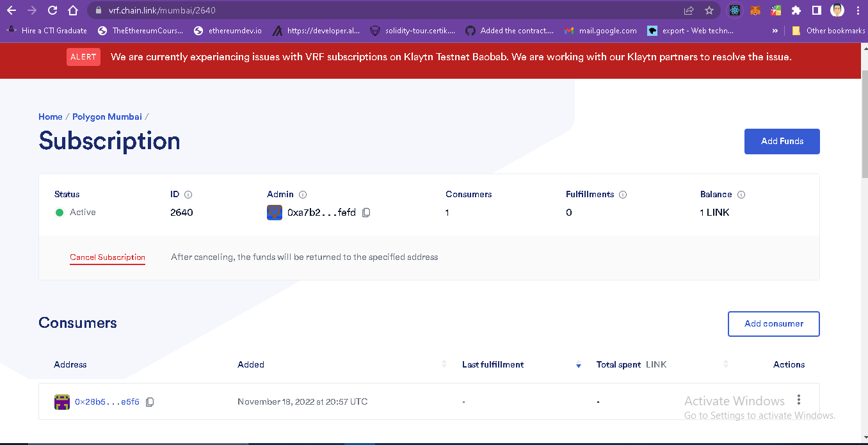868x445 pixels.
Task: Navigate to Polygon Mumbai breadcrumb
Action: 107,117
